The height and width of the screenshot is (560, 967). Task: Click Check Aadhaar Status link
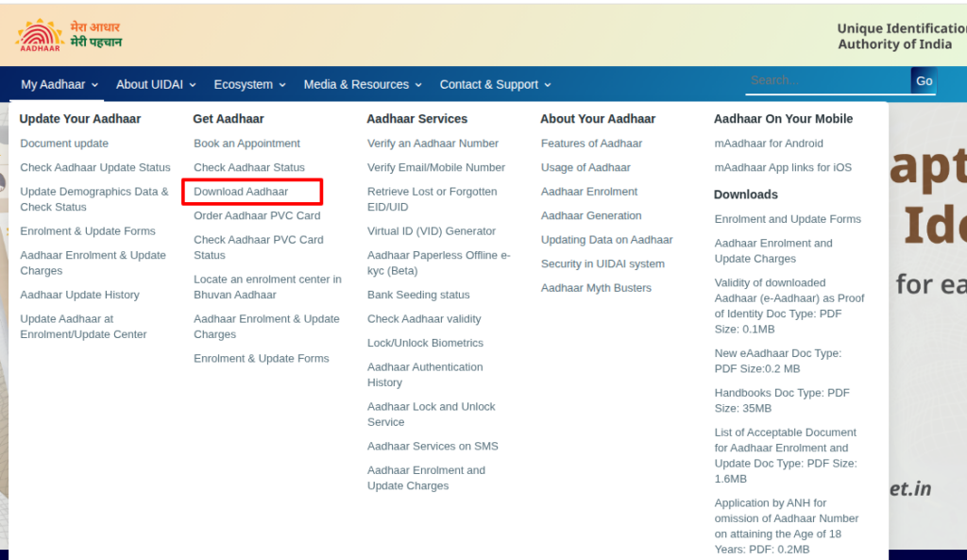pyautogui.click(x=247, y=167)
